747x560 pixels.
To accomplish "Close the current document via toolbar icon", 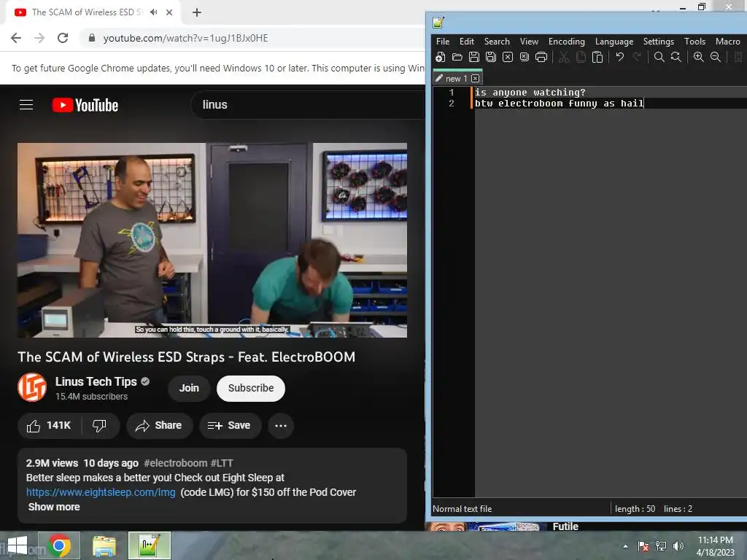I will [x=508, y=57].
